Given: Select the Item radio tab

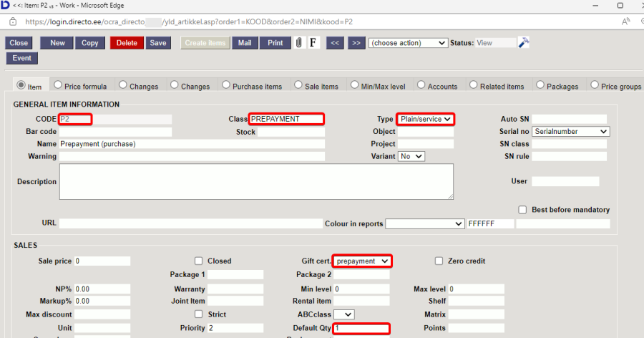Looking at the screenshot, I should 21,85.
